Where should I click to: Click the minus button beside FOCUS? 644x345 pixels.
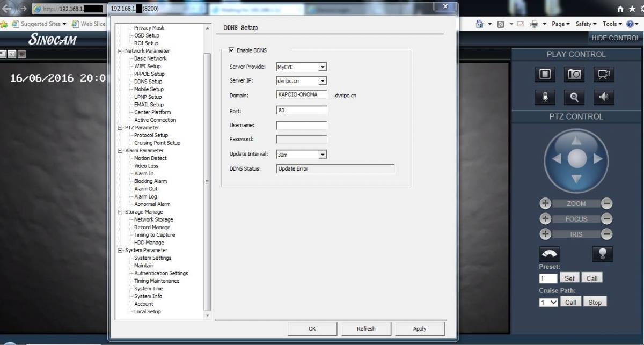coord(607,219)
